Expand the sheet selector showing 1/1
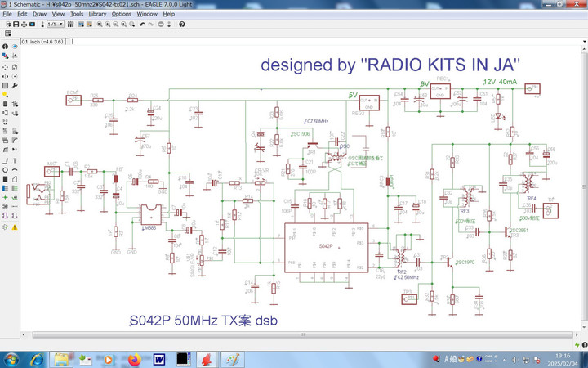 click(x=61, y=25)
